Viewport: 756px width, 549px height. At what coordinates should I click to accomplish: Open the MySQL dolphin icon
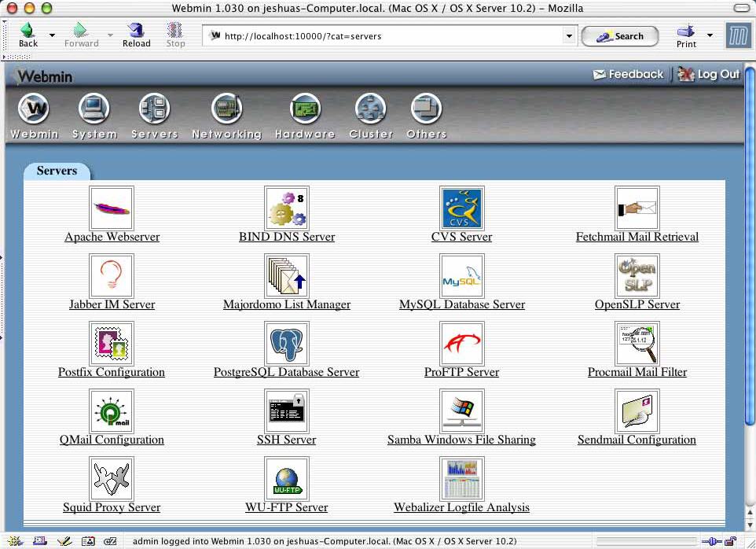click(x=462, y=276)
